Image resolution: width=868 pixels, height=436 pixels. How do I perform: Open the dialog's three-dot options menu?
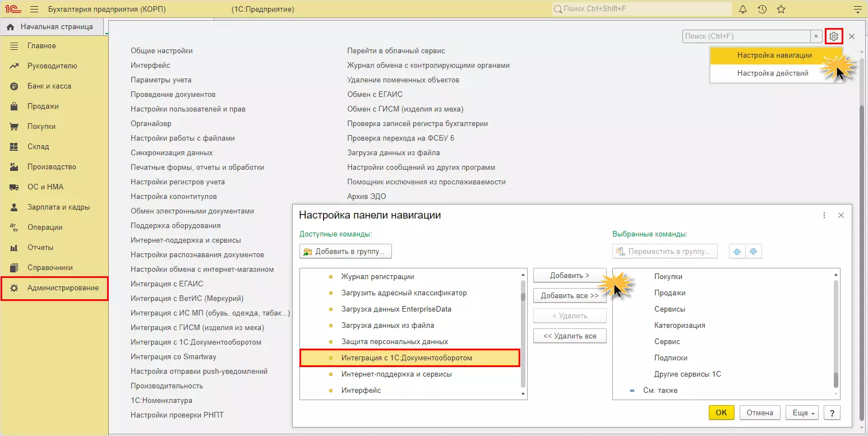click(824, 215)
